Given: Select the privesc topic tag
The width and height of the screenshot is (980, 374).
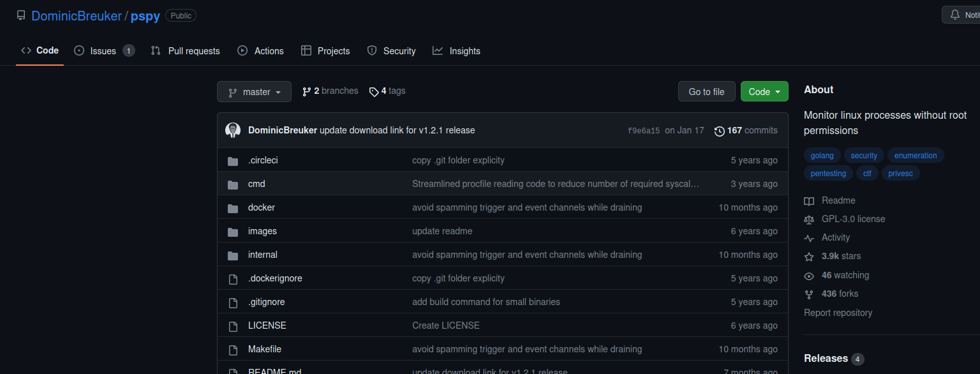Looking at the screenshot, I should coord(900,173).
